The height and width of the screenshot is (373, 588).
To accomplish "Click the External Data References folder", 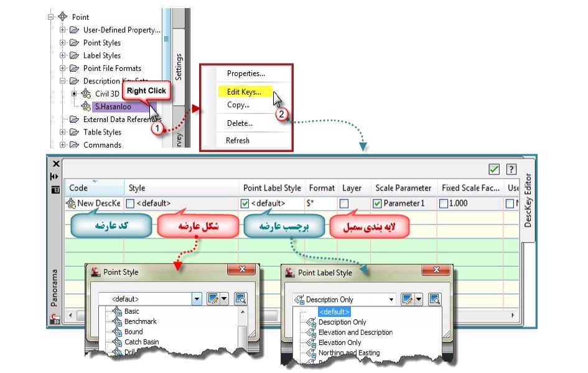I will point(122,120).
